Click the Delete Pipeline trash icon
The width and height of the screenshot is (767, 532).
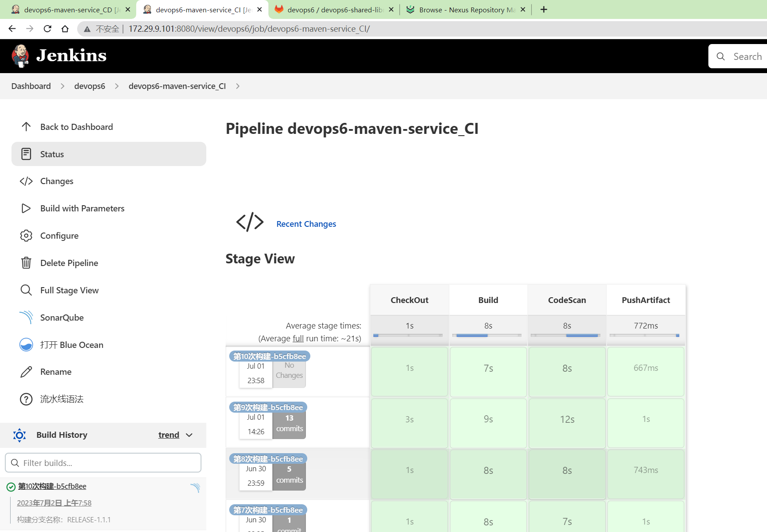(26, 263)
